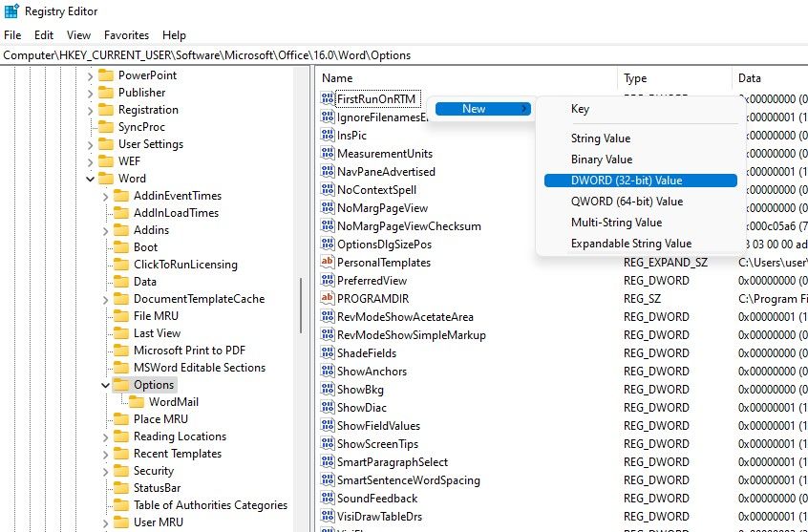Choose Binary Value in the New submenu
The image size is (808, 532).
641,160
